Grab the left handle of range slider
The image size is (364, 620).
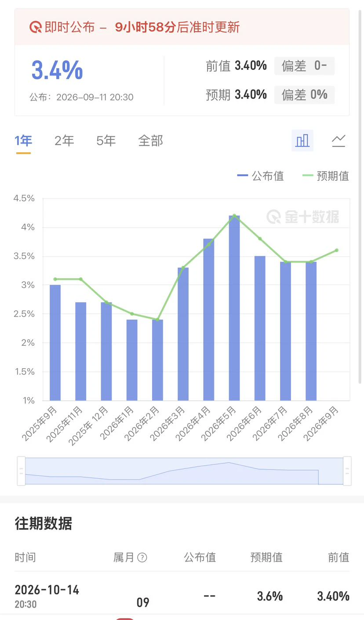pyautogui.click(x=21, y=471)
